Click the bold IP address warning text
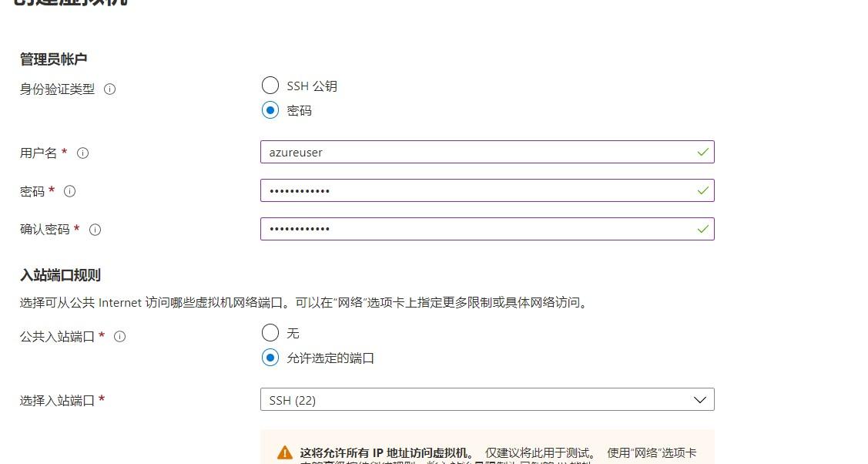This screenshot has width=868, height=464. point(387,452)
